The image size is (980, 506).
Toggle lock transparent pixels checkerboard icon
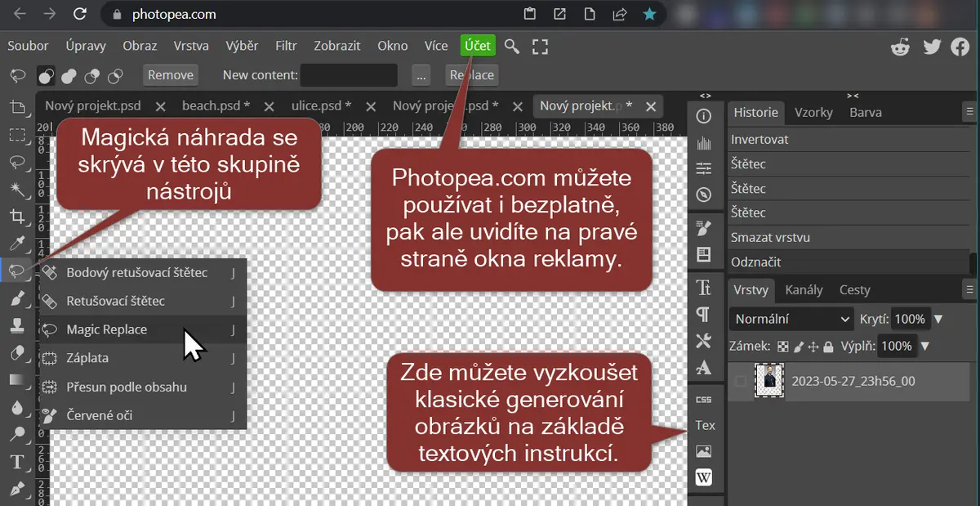pyautogui.click(x=783, y=347)
